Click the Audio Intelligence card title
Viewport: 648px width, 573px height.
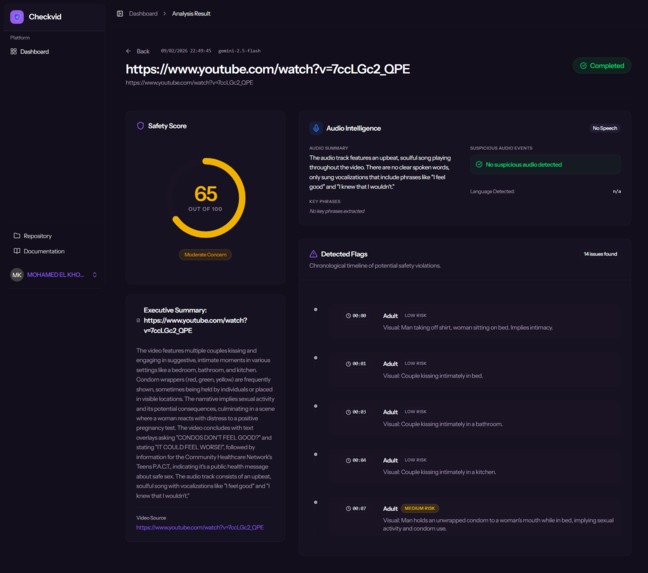pyautogui.click(x=353, y=128)
